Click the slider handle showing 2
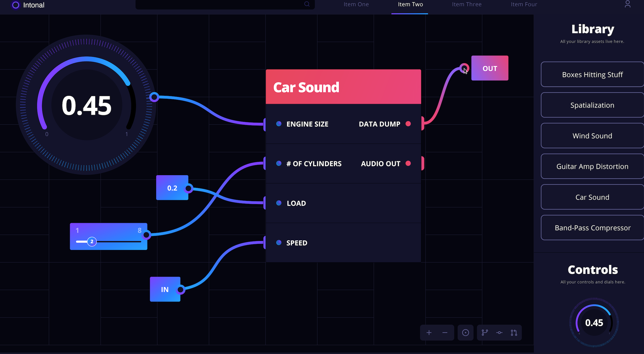The width and height of the screenshot is (644, 354). pos(92,241)
